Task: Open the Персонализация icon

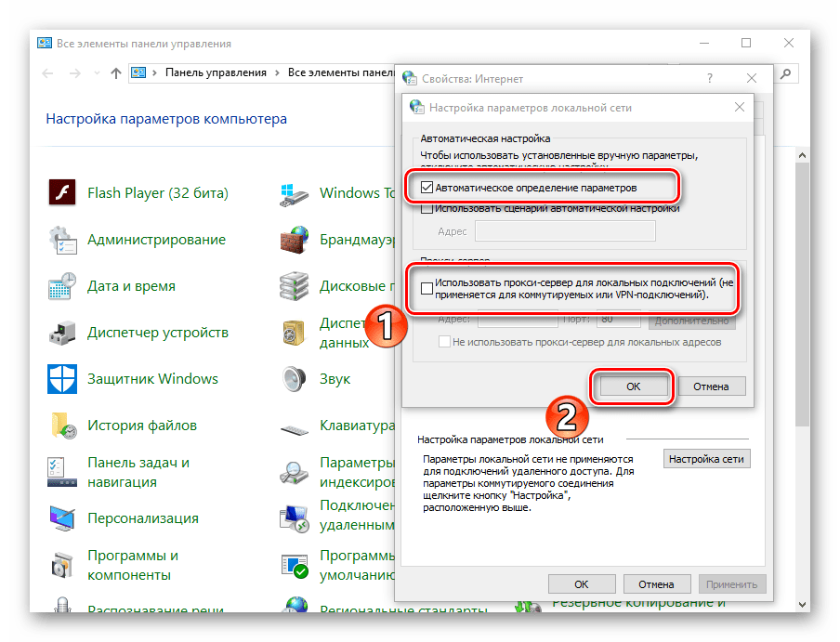Action: coord(62,518)
